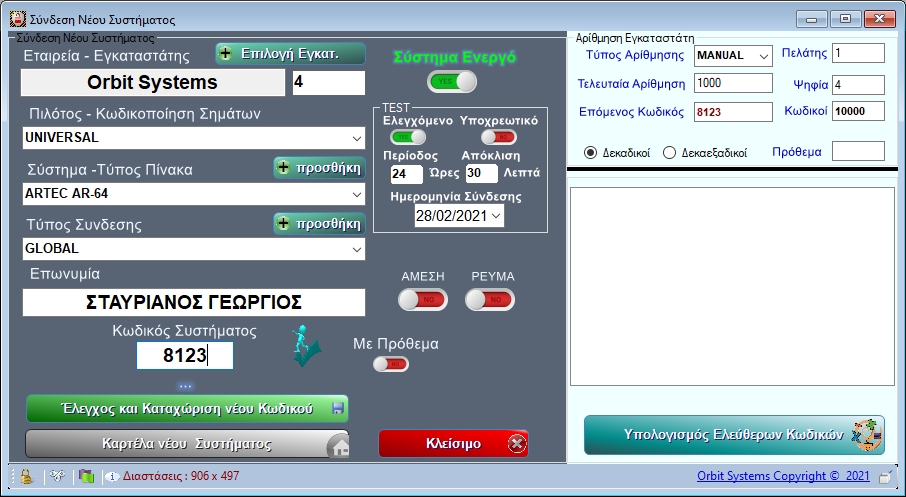This screenshot has width=906, height=497.
Task: Click the notepad icon at bottom right
Action: point(886,477)
